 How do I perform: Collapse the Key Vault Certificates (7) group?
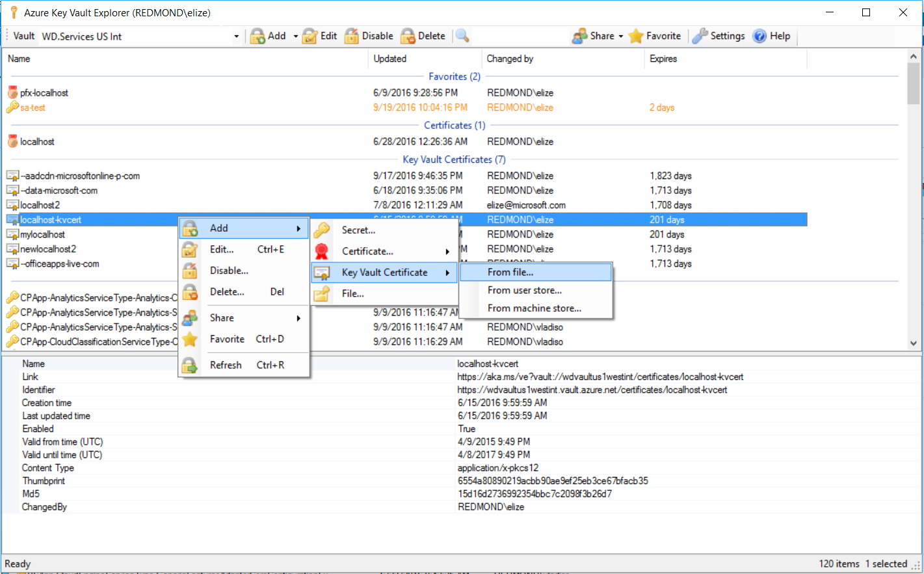pos(454,159)
